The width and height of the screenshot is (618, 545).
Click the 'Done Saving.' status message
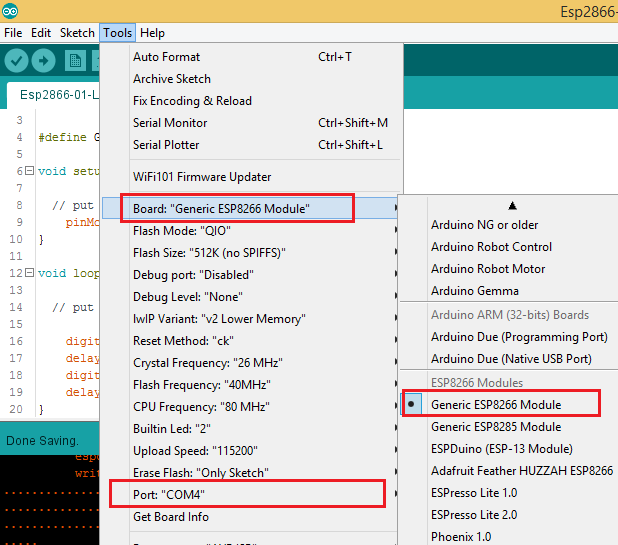[x=43, y=441]
